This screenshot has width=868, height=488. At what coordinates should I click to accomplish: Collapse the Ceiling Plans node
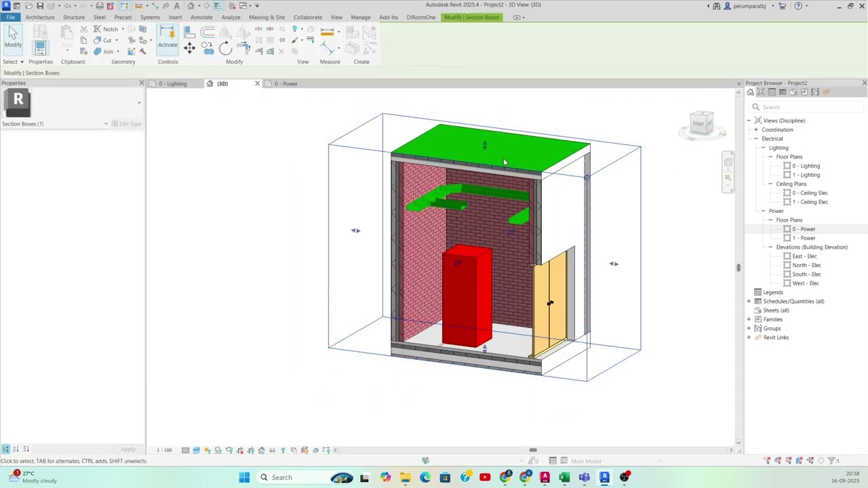point(771,184)
